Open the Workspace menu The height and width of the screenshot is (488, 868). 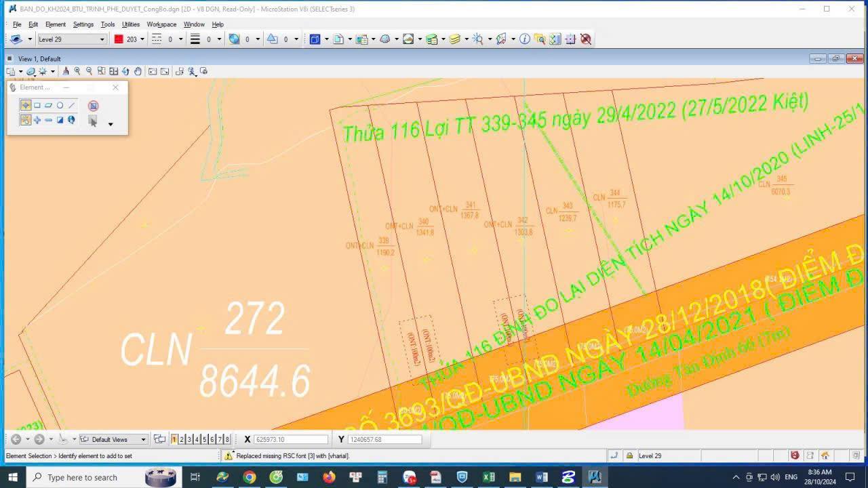tap(161, 24)
